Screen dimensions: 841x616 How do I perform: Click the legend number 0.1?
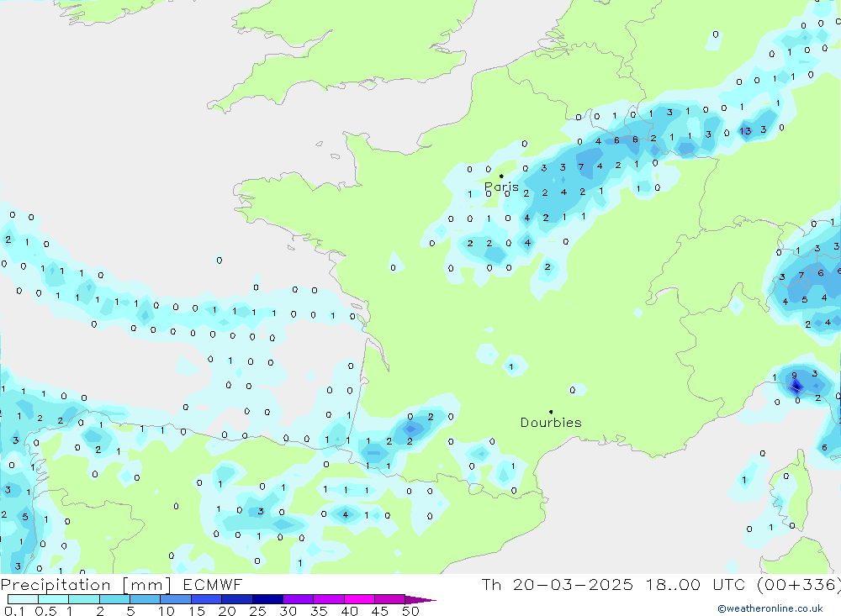[14, 611]
